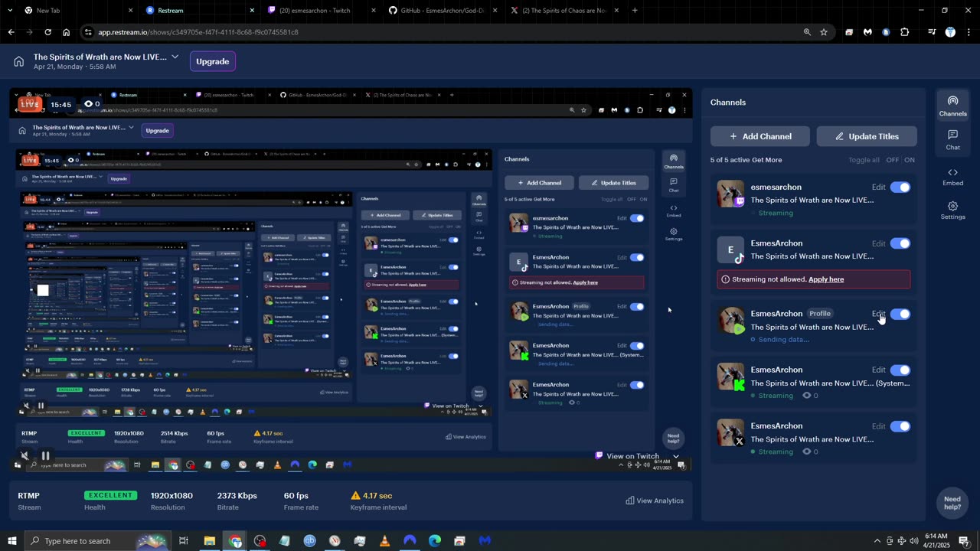Toggle the Kick EsmesArchon channel switch
This screenshot has width=980, height=551.
tap(900, 370)
